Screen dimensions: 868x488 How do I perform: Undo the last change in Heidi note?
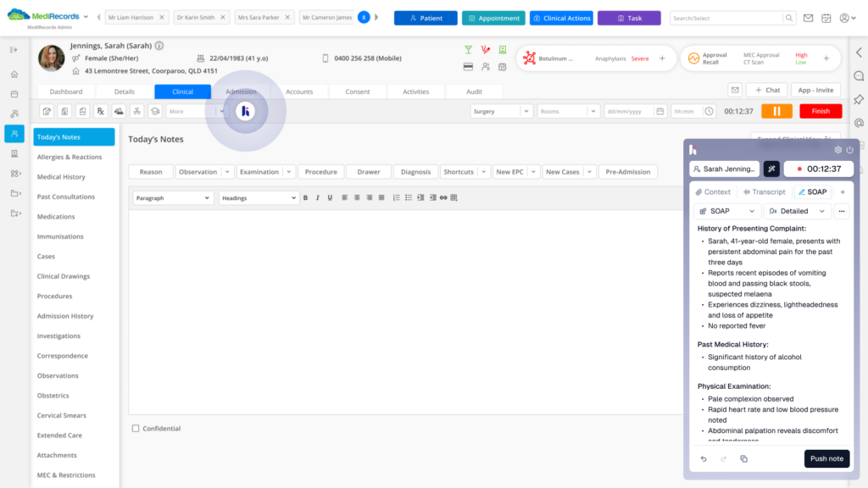tap(704, 459)
